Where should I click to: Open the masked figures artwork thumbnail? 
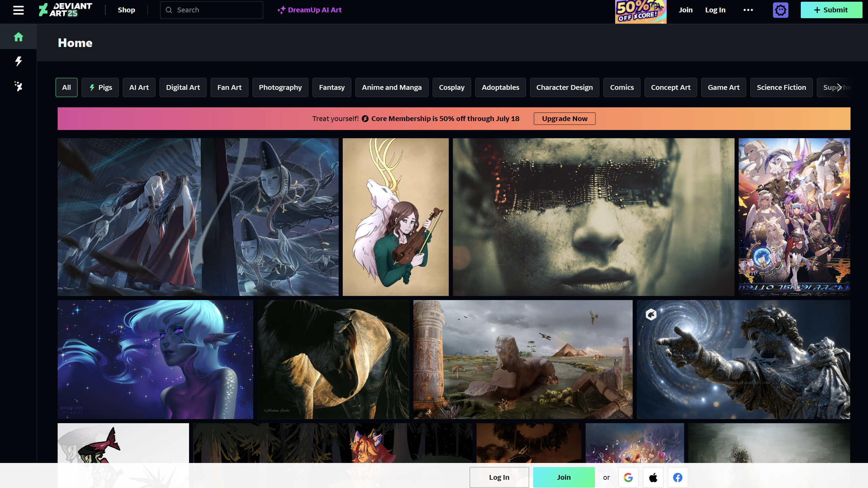click(x=198, y=217)
